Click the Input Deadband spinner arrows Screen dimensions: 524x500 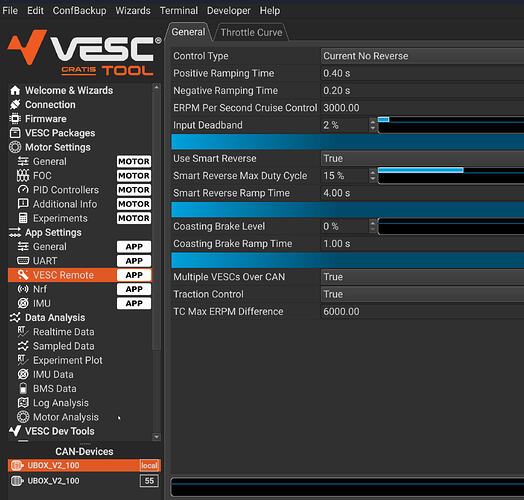coord(373,125)
